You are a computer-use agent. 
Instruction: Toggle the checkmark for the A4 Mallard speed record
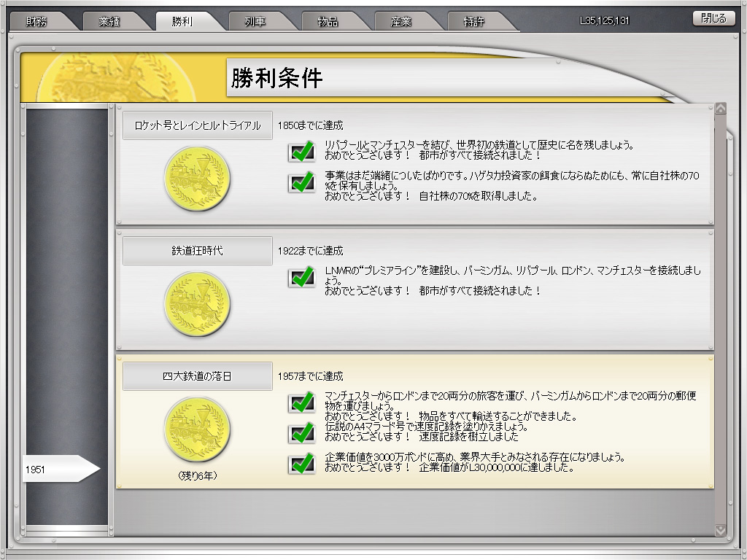point(301,433)
